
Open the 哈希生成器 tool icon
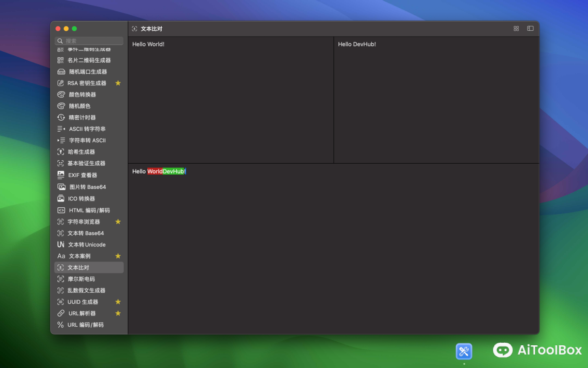[x=61, y=152]
